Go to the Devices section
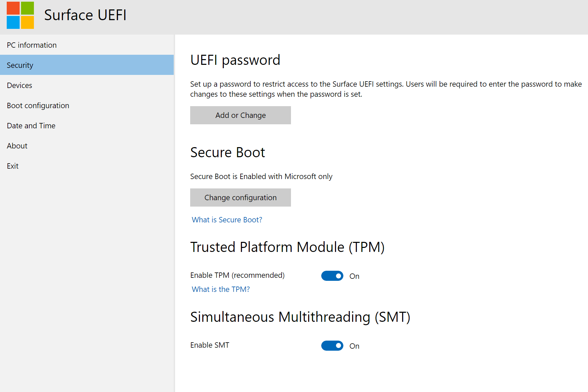The width and height of the screenshot is (588, 392). click(87, 85)
